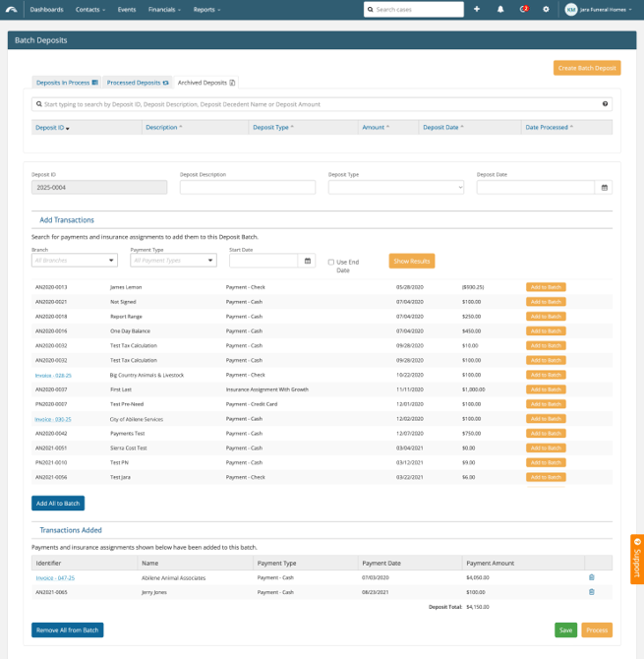Sort by the Description column

[164, 127]
